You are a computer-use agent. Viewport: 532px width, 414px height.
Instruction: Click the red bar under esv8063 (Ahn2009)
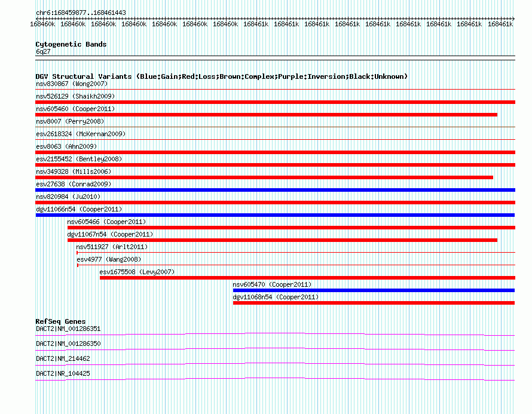pyautogui.click(x=275, y=152)
